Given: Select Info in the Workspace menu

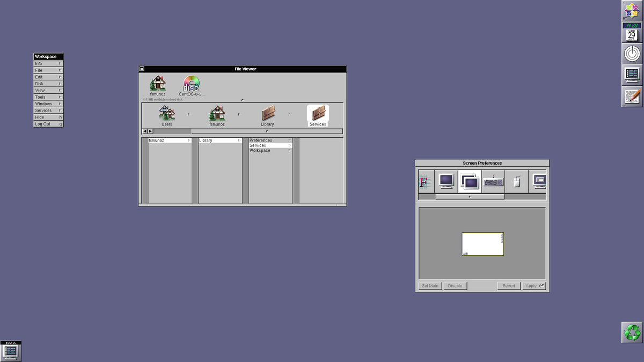Looking at the screenshot, I should 47,63.
